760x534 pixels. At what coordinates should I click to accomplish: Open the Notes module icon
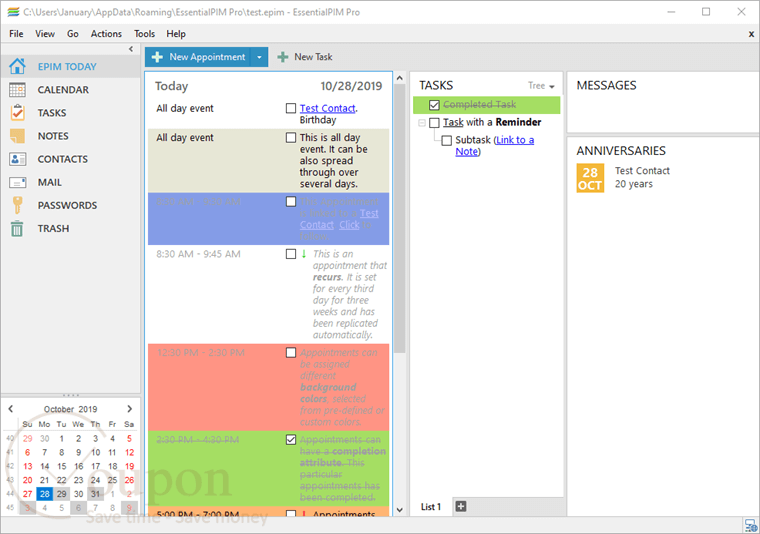tap(17, 136)
